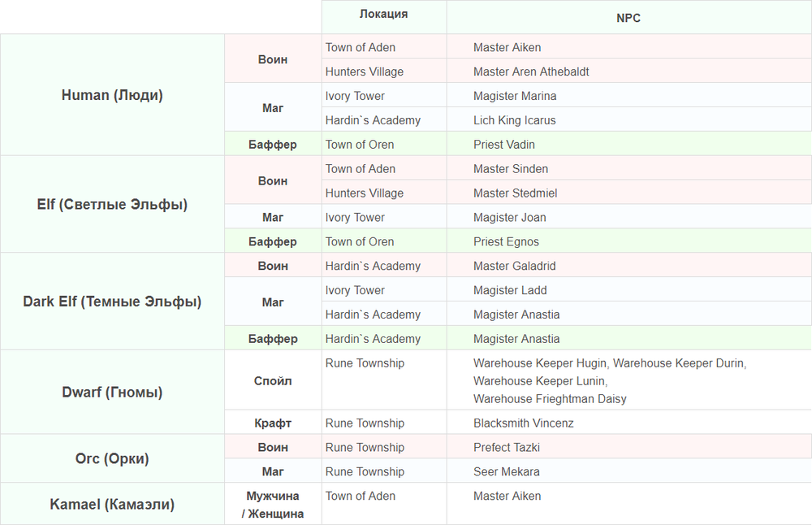Image resolution: width=812 pixels, height=525 pixels.
Task: Select NPC Magister Joan
Action: click(510, 218)
